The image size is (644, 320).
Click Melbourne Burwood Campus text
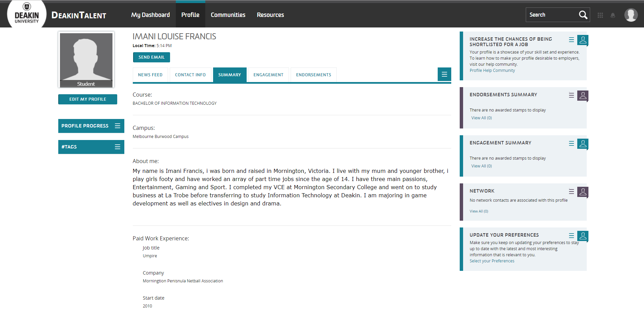pyautogui.click(x=161, y=137)
